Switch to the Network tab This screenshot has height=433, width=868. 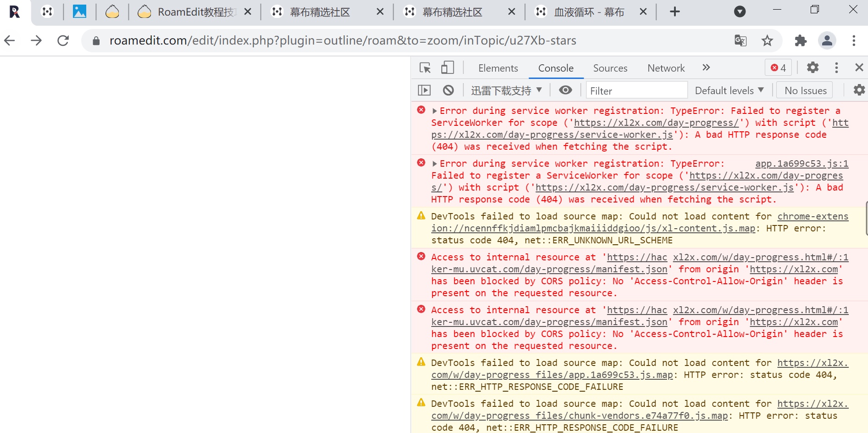[x=666, y=68]
